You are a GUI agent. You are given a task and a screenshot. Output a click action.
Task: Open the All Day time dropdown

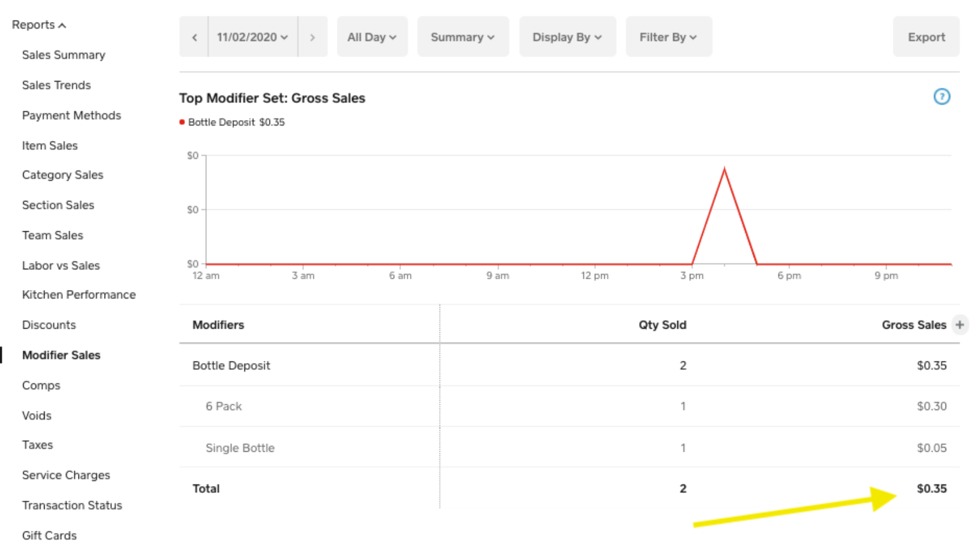pyautogui.click(x=372, y=37)
